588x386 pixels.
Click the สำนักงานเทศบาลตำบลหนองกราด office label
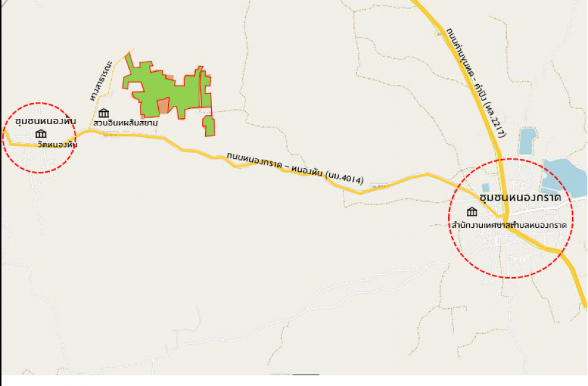509,225
